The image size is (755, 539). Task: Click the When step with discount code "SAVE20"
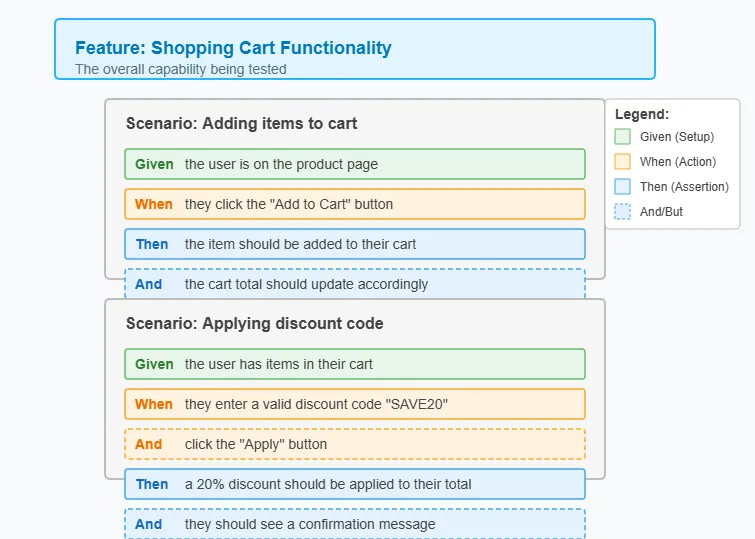[x=355, y=404]
